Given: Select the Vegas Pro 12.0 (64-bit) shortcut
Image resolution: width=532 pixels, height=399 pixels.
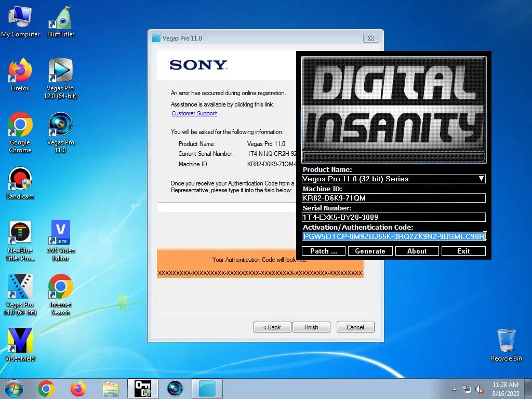Looking at the screenshot, I should (x=60, y=79).
